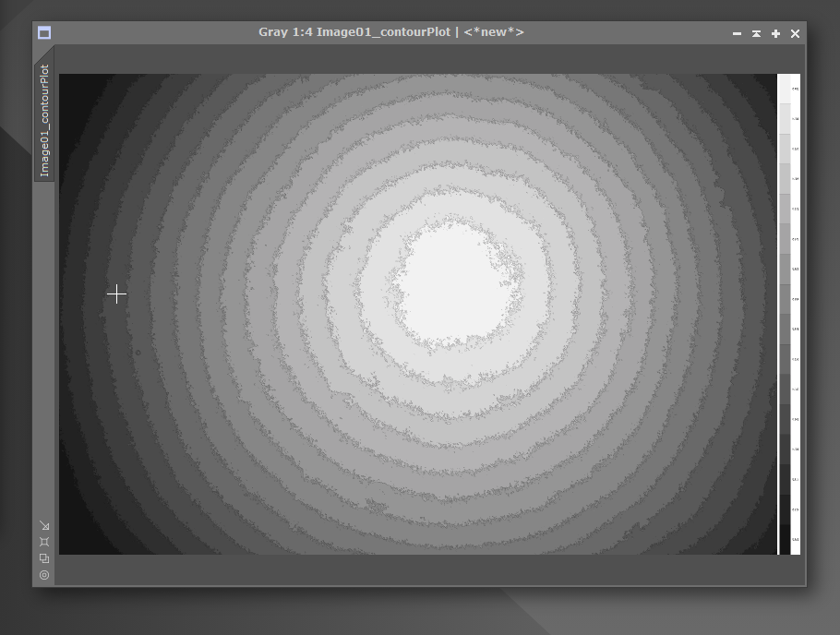Click the title text 'Gray 1:4 Image01_contourPlot'

[354, 32]
